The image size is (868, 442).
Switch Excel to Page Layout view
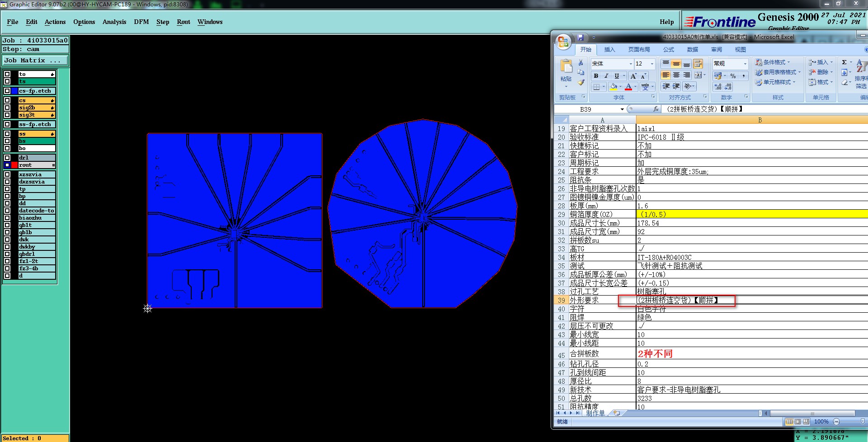[797, 422]
